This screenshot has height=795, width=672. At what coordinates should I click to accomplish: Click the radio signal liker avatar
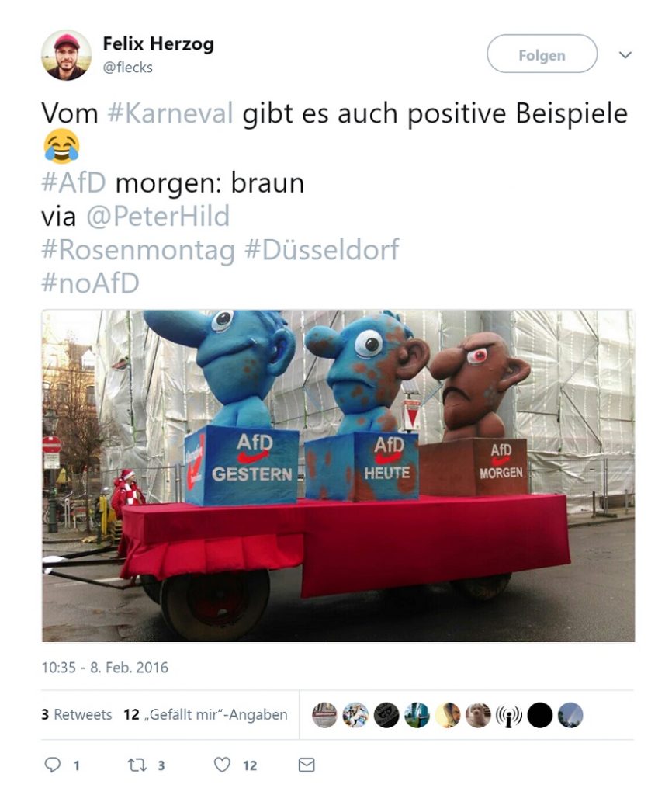point(509,715)
